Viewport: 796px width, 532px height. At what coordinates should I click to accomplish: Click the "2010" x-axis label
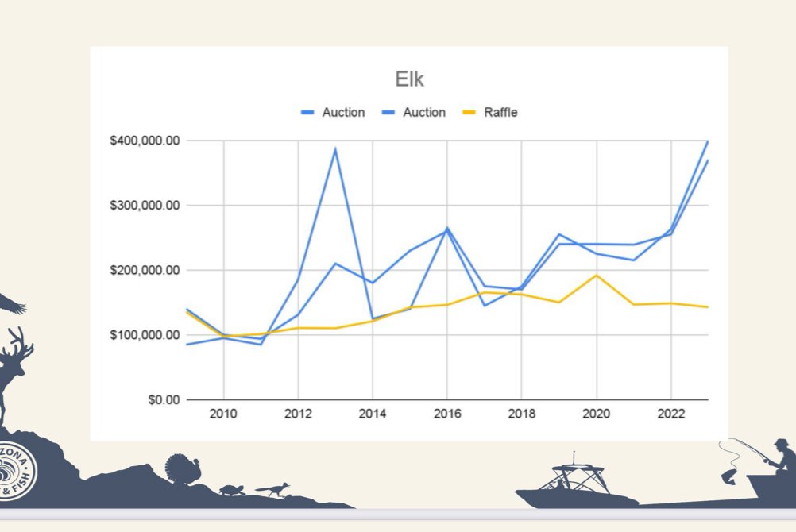223,414
